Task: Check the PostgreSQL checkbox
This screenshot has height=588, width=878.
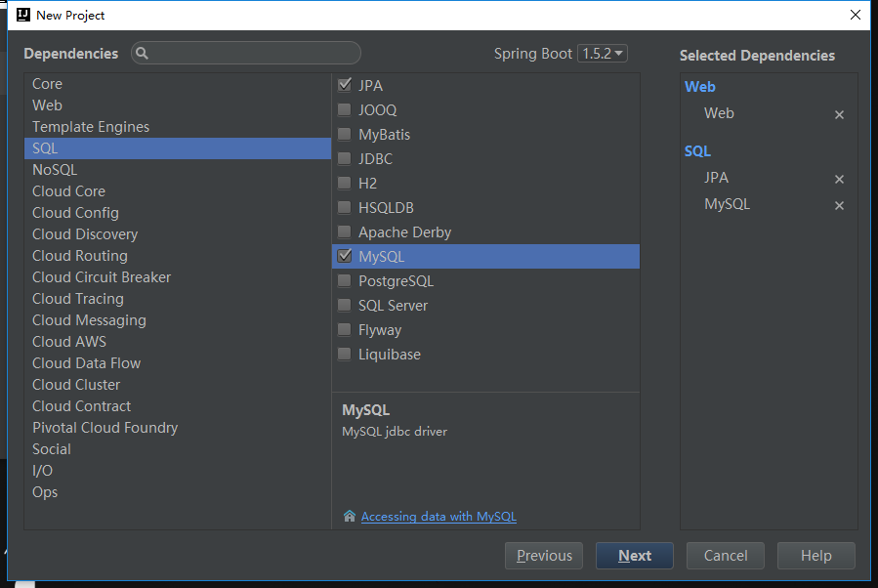Action: click(x=345, y=280)
